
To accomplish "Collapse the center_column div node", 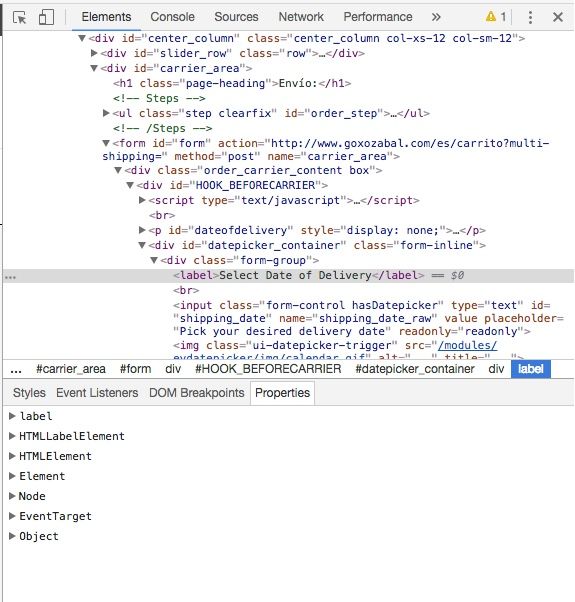I will 82,38.
